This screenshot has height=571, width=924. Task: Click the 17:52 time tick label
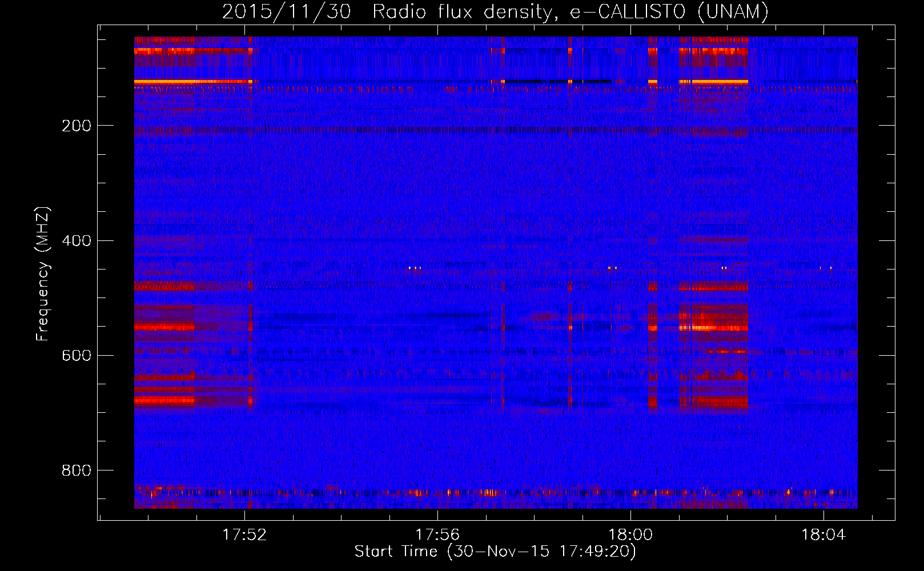pyautogui.click(x=244, y=534)
